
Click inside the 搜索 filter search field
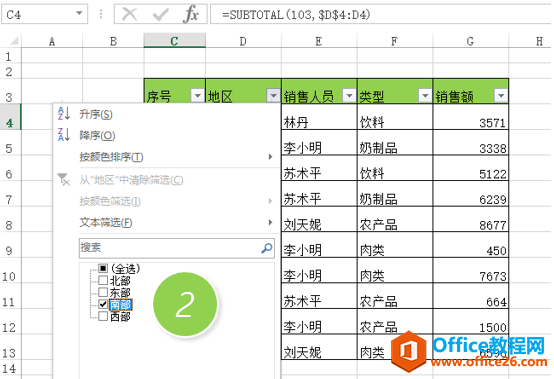(x=177, y=248)
